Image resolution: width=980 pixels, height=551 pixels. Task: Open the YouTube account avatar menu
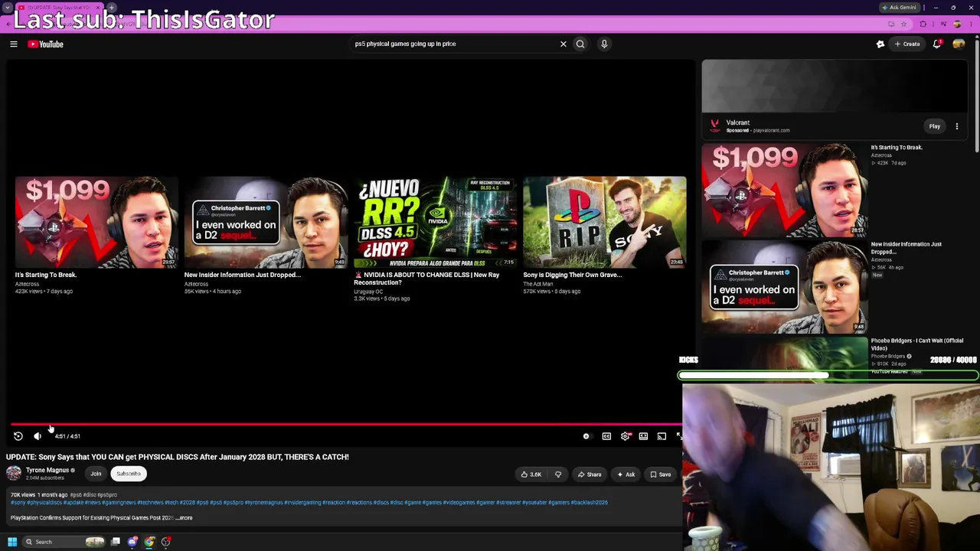click(959, 44)
